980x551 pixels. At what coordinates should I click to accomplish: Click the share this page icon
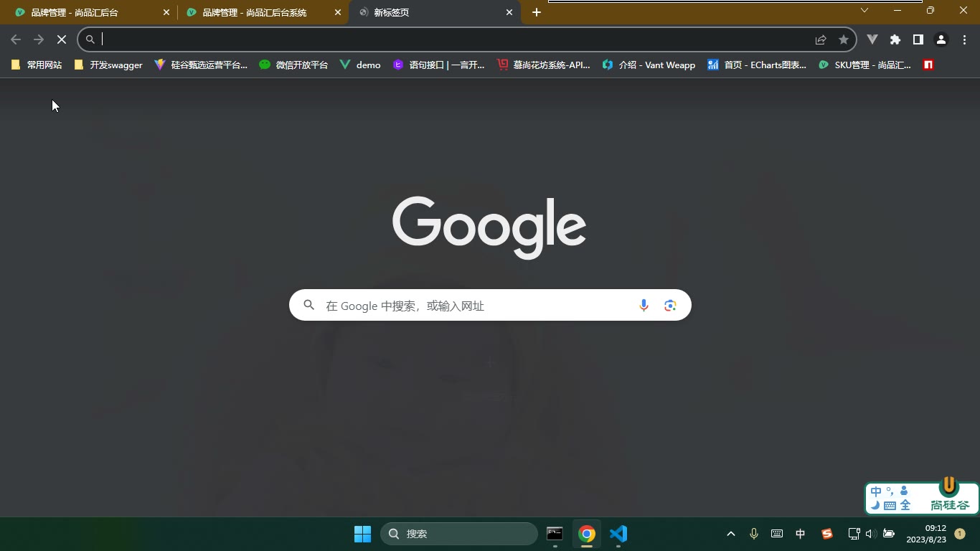click(821, 39)
